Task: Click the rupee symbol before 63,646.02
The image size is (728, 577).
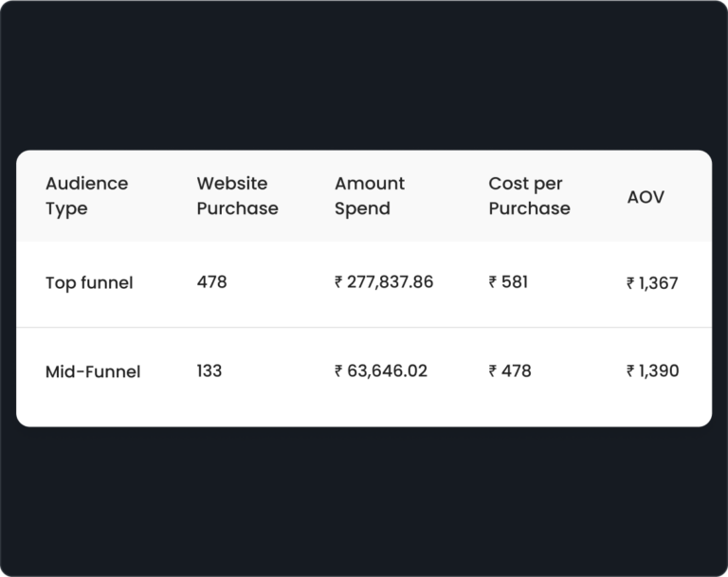Action: coord(338,370)
